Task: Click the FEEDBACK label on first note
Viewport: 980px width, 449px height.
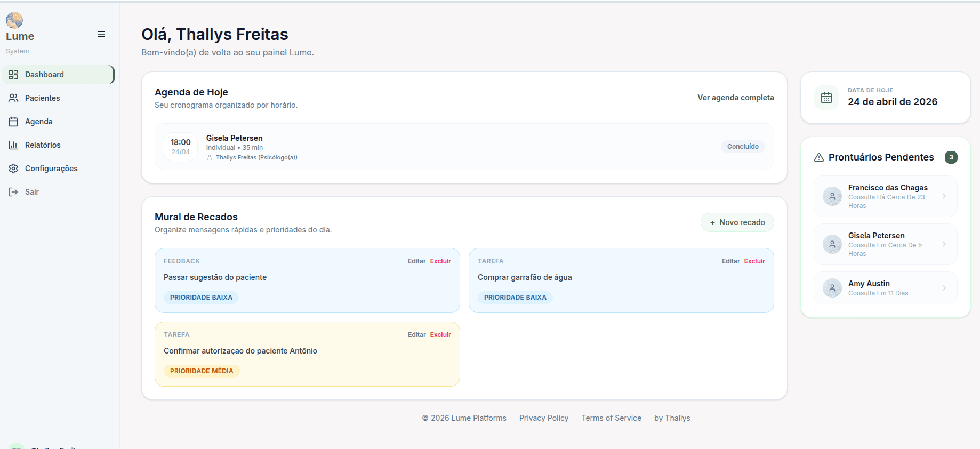Action: [182, 261]
